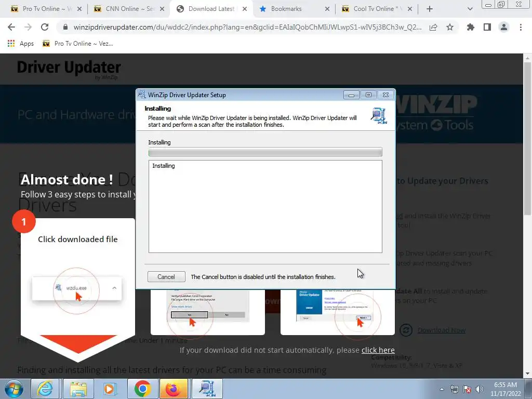Click the Download Now link

tap(442, 330)
